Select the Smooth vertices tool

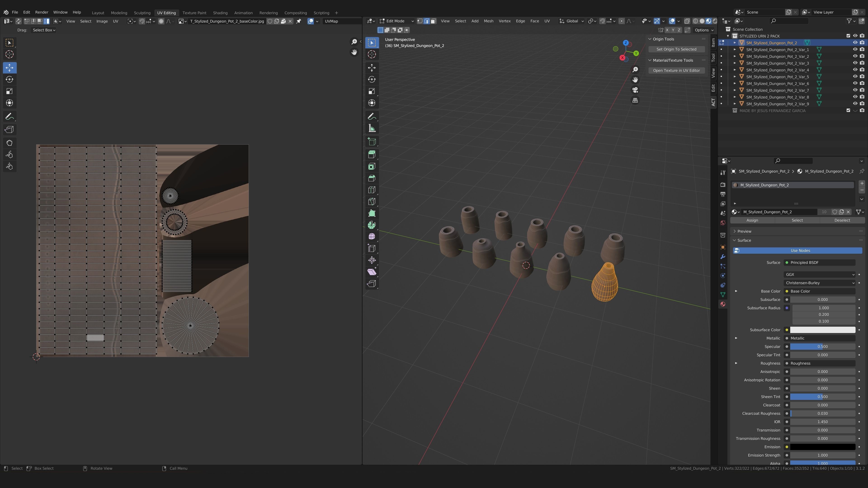coord(372,237)
